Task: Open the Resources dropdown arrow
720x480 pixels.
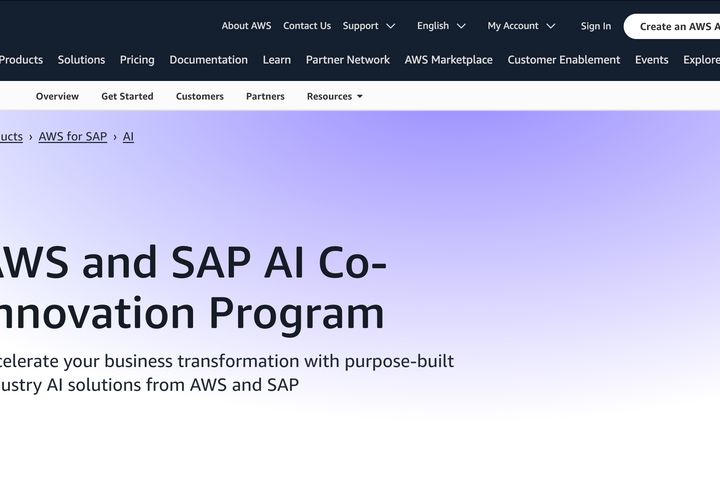Action: pos(360,96)
